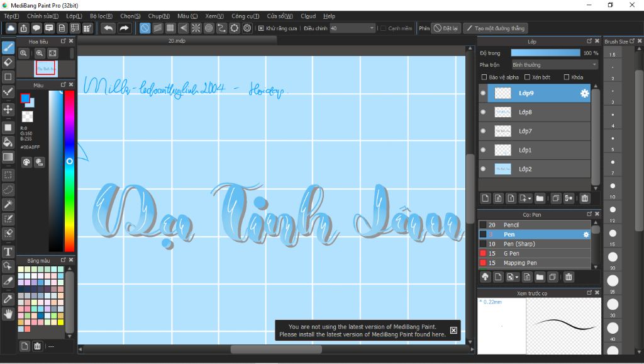Enable Bảo vệ alpha checkbox
This screenshot has height=364, width=644.
pos(484,77)
